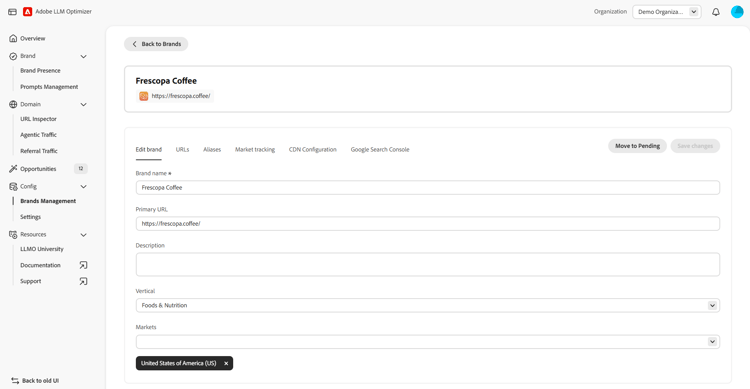Switch to the URLs tab
Image resolution: width=750 pixels, height=389 pixels.
point(182,149)
